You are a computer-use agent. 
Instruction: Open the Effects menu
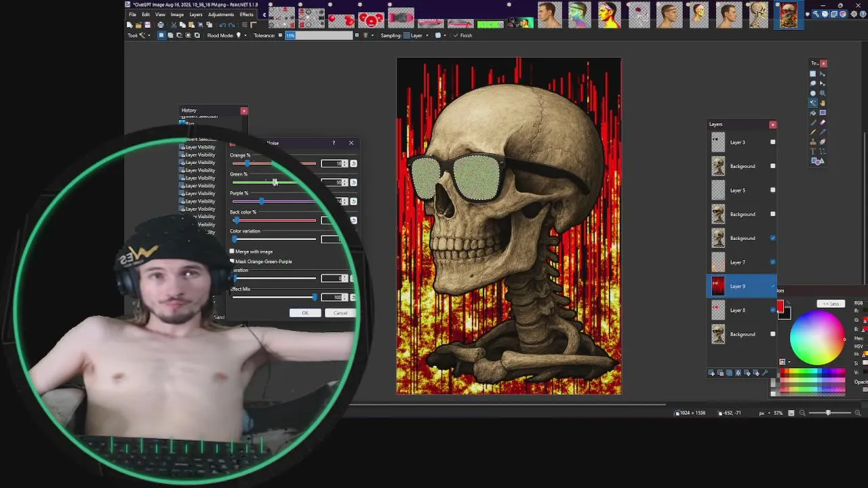[x=247, y=14]
